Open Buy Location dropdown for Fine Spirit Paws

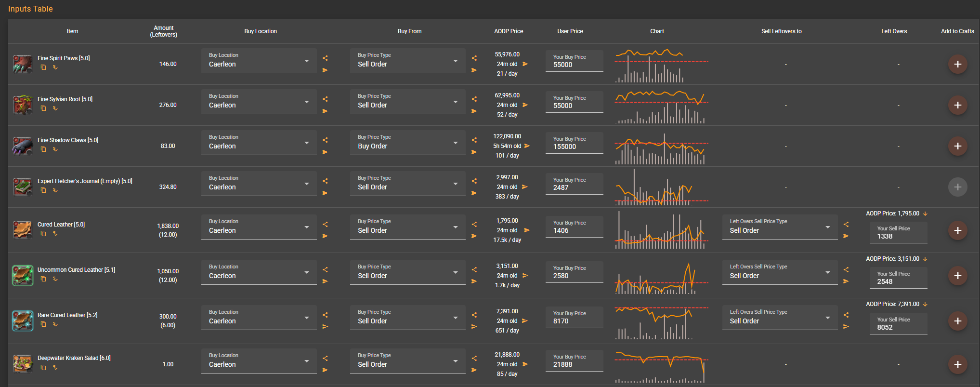click(x=259, y=61)
